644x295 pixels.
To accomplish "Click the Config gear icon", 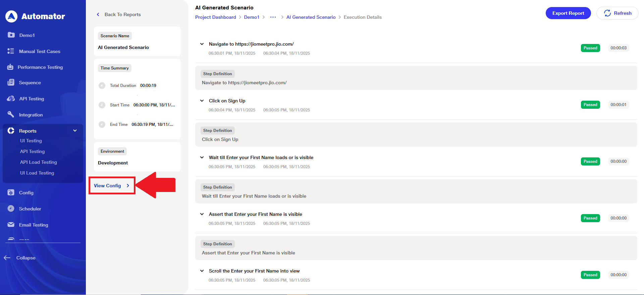I will pos(11,192).
